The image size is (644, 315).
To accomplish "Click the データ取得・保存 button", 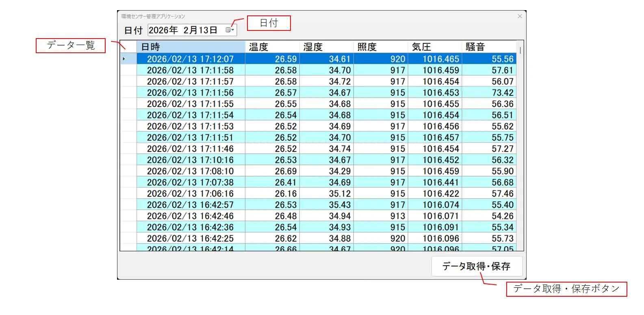I will 477,266.
